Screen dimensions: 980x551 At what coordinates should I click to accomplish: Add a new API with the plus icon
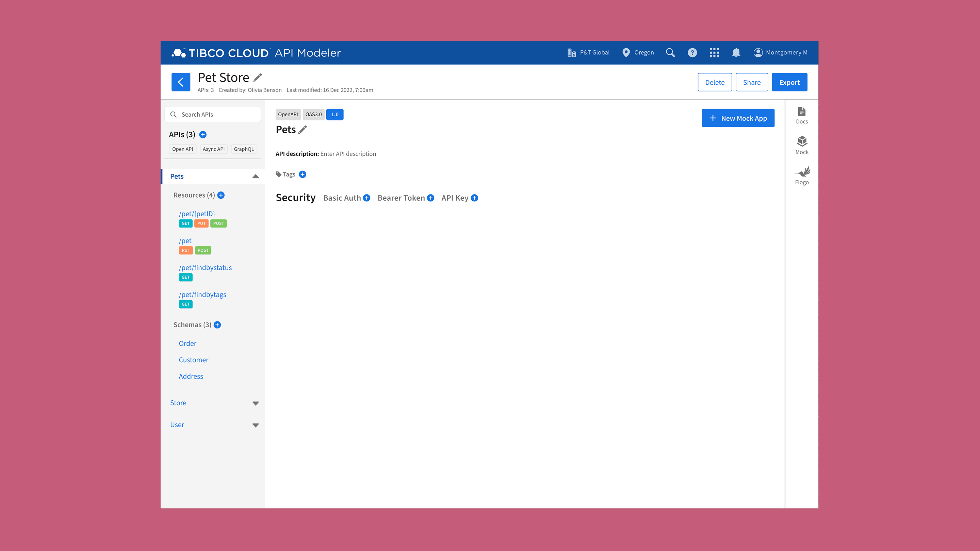[203, 135]
